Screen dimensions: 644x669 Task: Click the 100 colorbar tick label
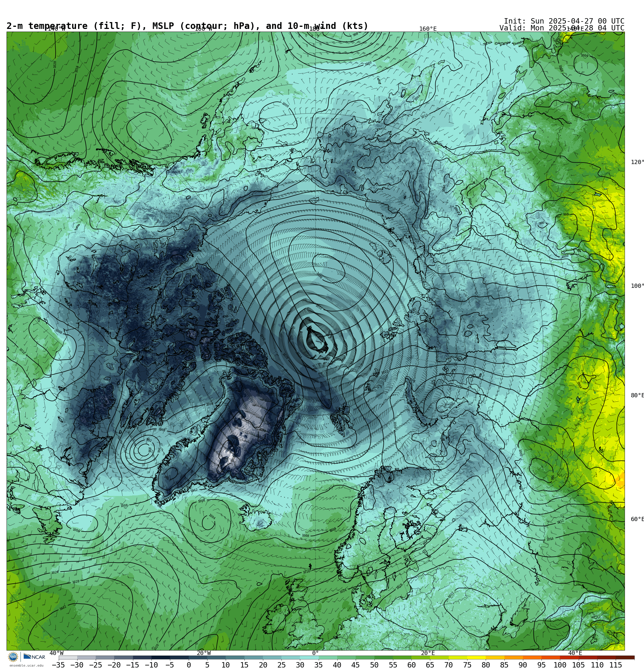pyautogui.click(x=560, y=665)
